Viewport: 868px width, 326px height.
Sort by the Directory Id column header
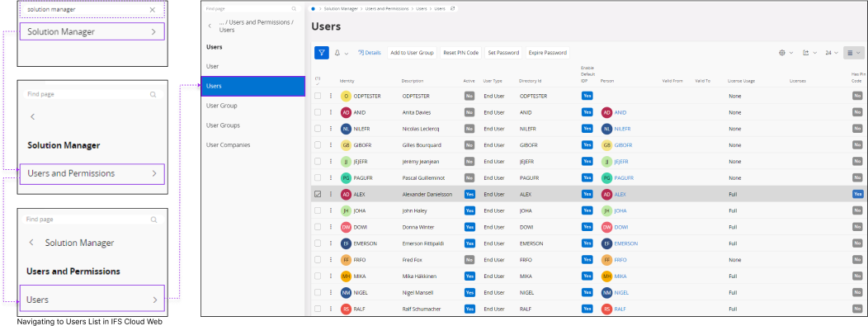pyautogui.click(x=531, y=82)
